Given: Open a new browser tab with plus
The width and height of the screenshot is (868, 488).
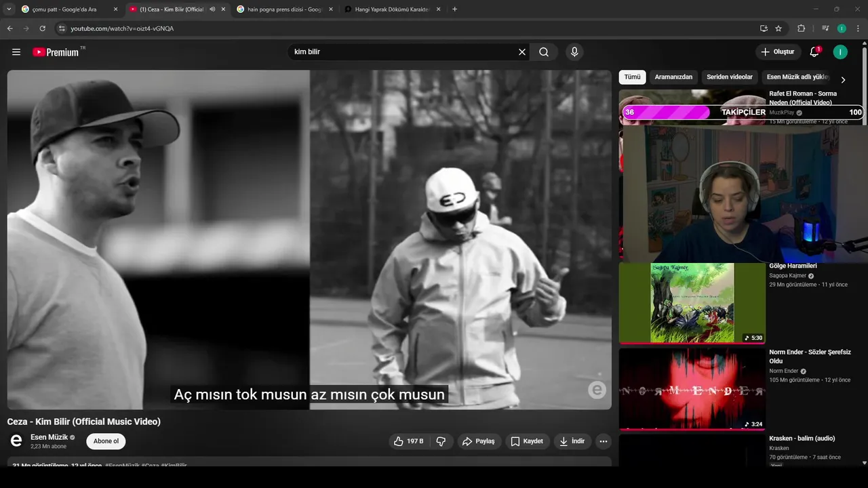Looking at the screenshot, I should 454,9.
